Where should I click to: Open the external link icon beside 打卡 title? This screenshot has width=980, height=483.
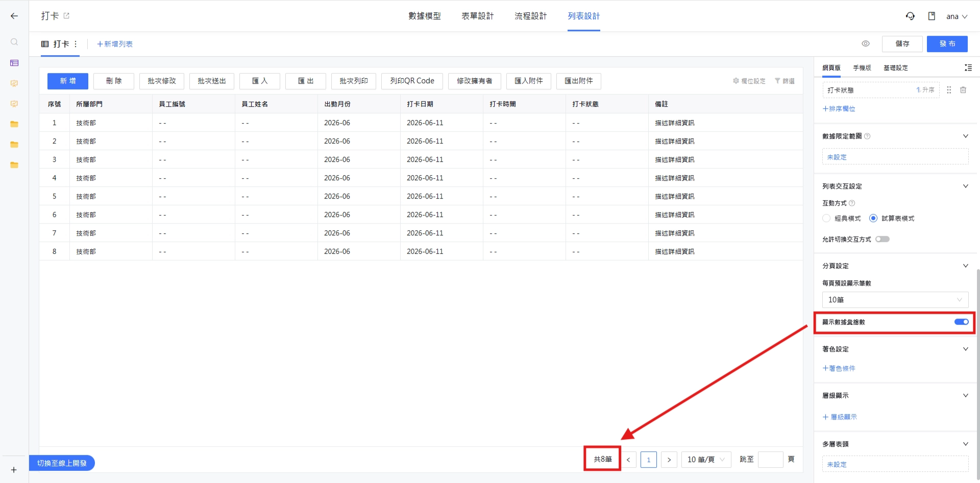[x=66, y=16]
